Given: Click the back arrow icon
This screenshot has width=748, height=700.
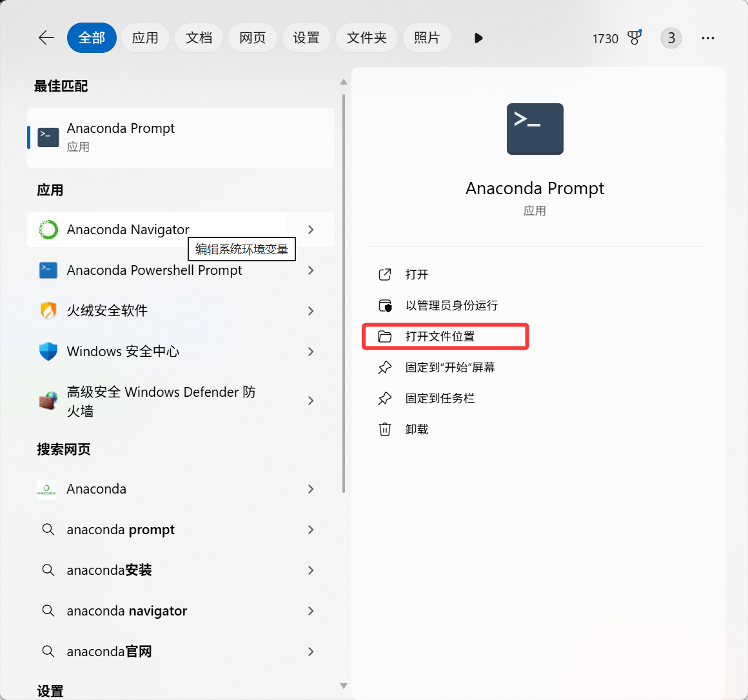Looking at the screenshot, I should pos(46,37).
